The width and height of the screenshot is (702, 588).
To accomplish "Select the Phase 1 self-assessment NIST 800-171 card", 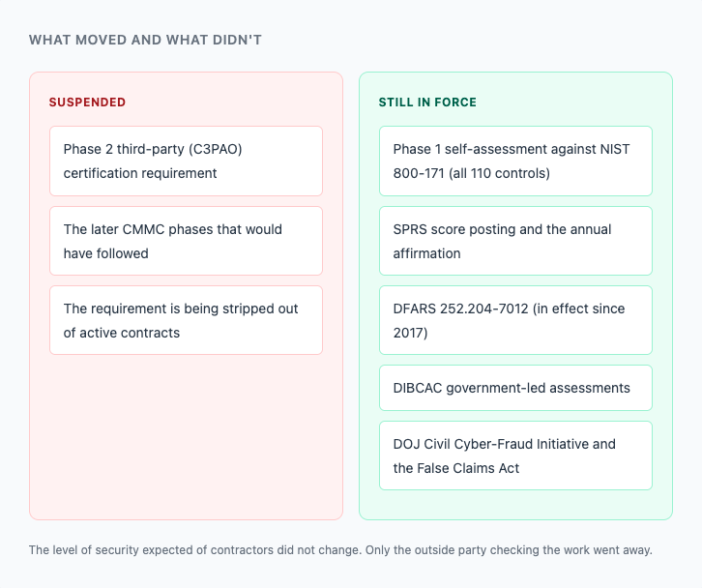I will pyautogui.click(x=515, y=161).
